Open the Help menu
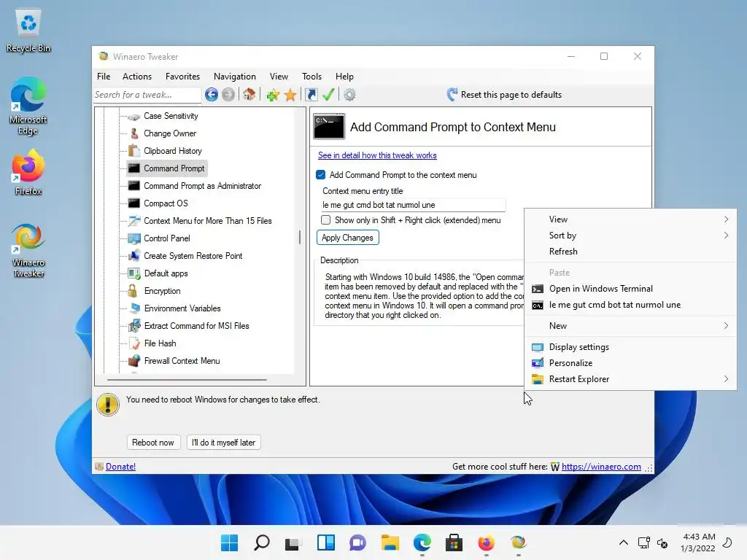Screen dimensions: 747x560 coord(344,76)
